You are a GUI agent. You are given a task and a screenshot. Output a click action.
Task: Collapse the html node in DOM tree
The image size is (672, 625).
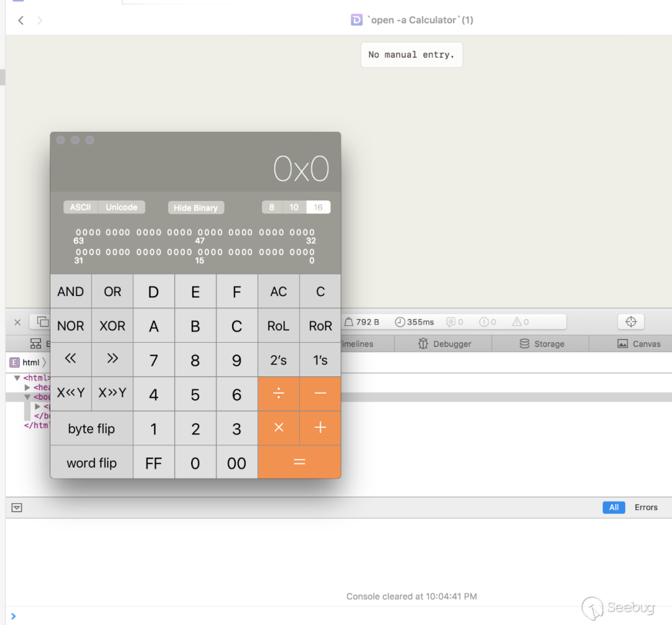coord(17,378)
